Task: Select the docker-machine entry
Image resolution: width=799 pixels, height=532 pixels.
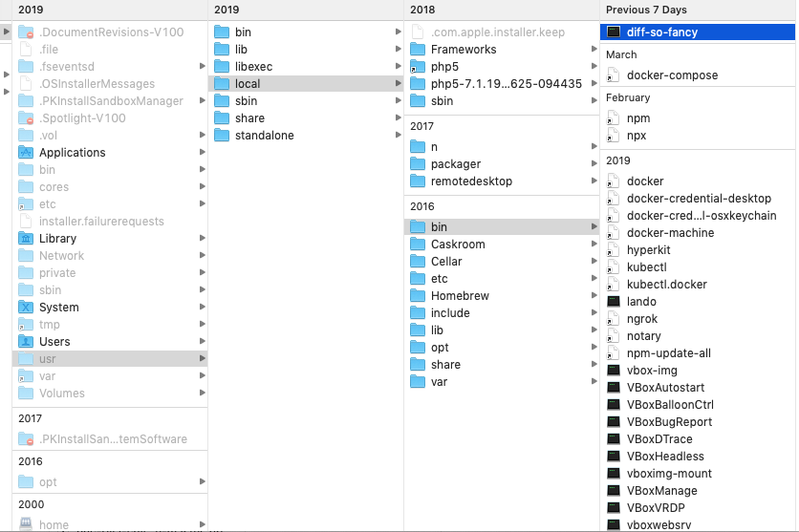Action: pos(670,233)
